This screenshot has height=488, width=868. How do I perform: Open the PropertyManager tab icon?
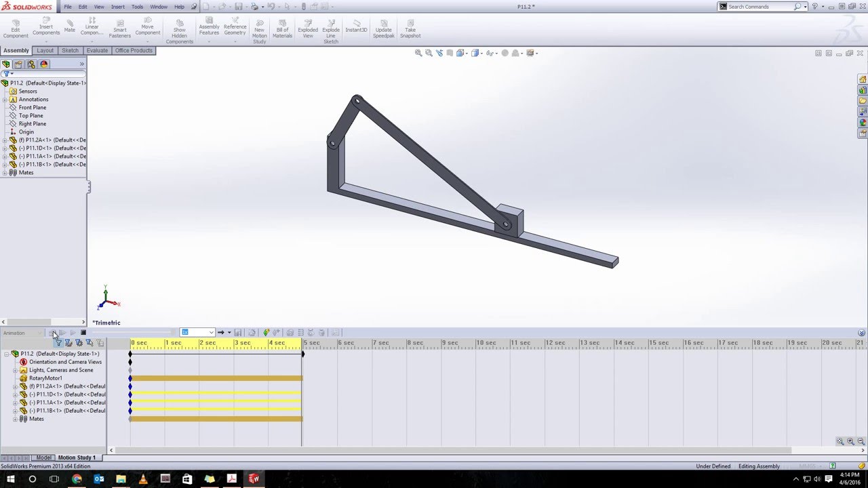[19, 64]
